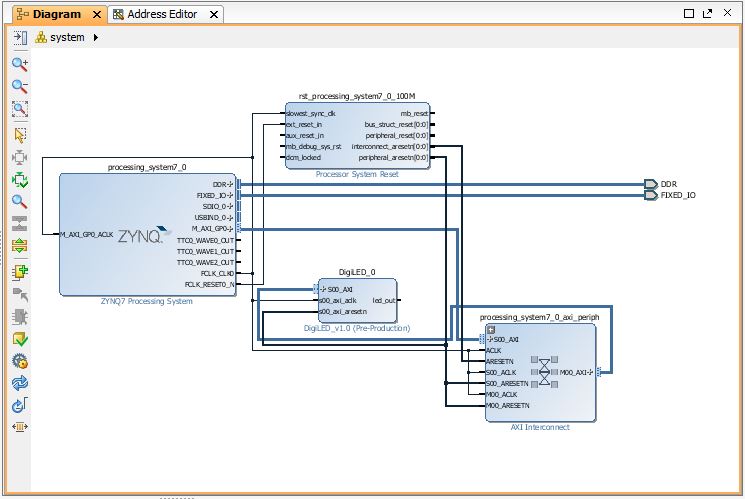
Task: Select the FCLK_RESET0_N pin
Action: [209, 285]
